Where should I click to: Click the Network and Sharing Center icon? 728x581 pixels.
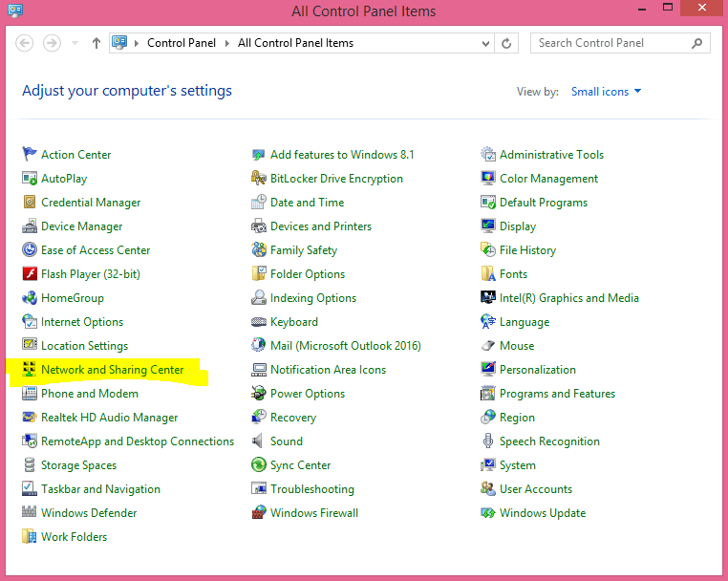click(30, 369)
